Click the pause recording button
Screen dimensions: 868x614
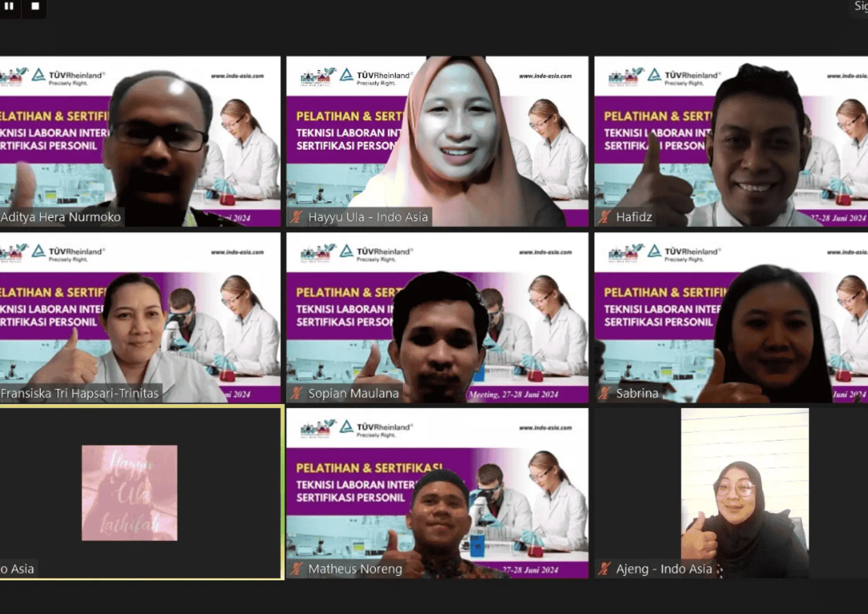pyautogui.click(x=9, y=7)
